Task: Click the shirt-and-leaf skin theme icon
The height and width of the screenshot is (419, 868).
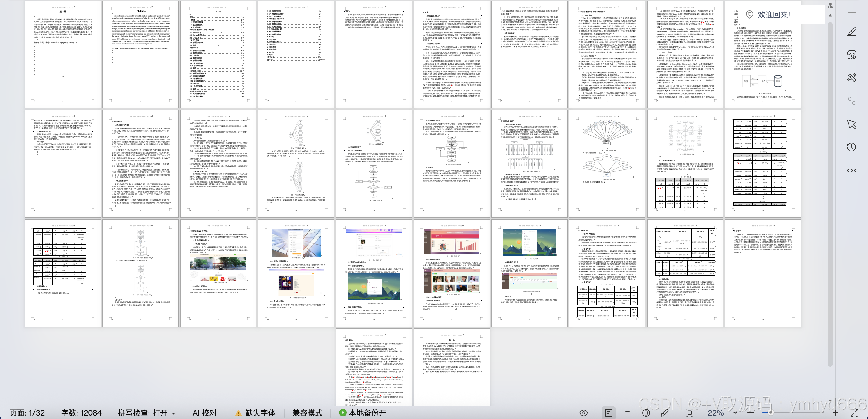Action: click(x=851, y=55)
